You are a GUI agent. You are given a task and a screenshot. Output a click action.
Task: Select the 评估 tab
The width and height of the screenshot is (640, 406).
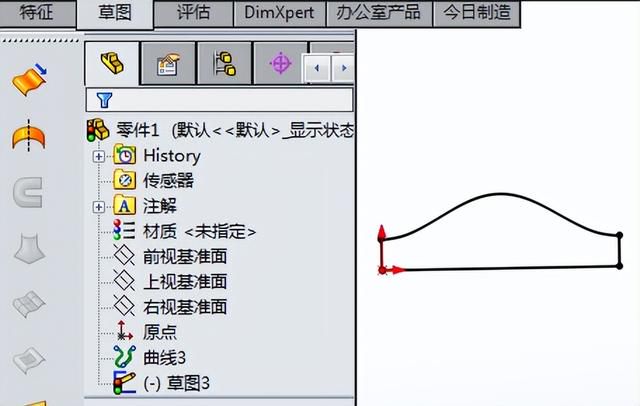pyautogui.click(x=193, y=13)
